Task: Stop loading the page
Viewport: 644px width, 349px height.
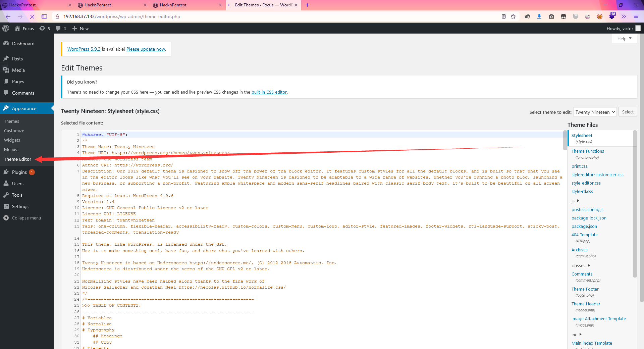Action: click(x=32, y=16)
